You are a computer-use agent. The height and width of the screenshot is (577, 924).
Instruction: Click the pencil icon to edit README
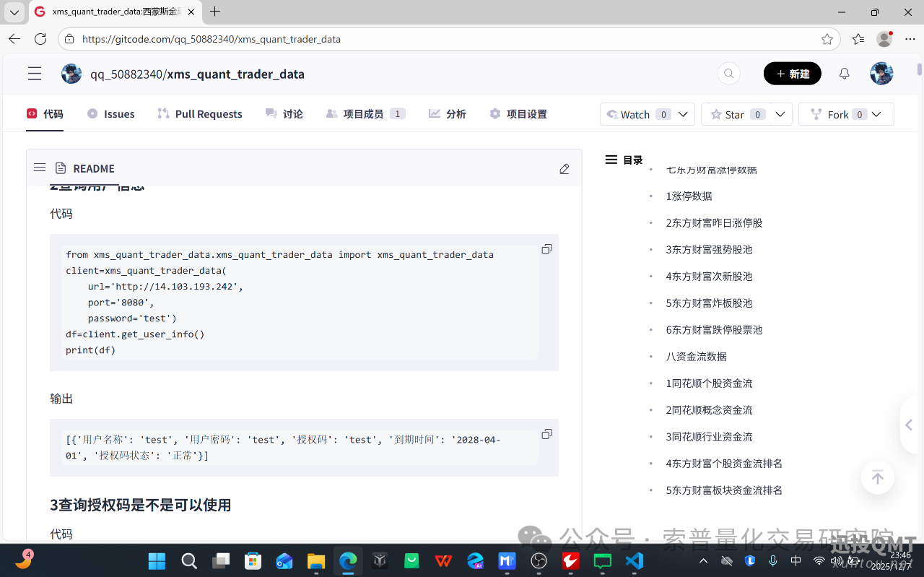click(564, 168)
